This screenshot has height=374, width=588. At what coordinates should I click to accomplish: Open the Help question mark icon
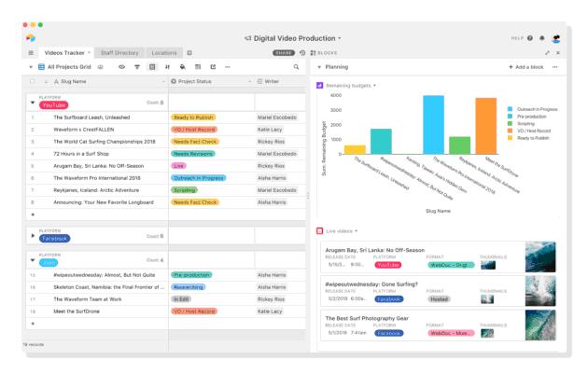coord(530,38)
